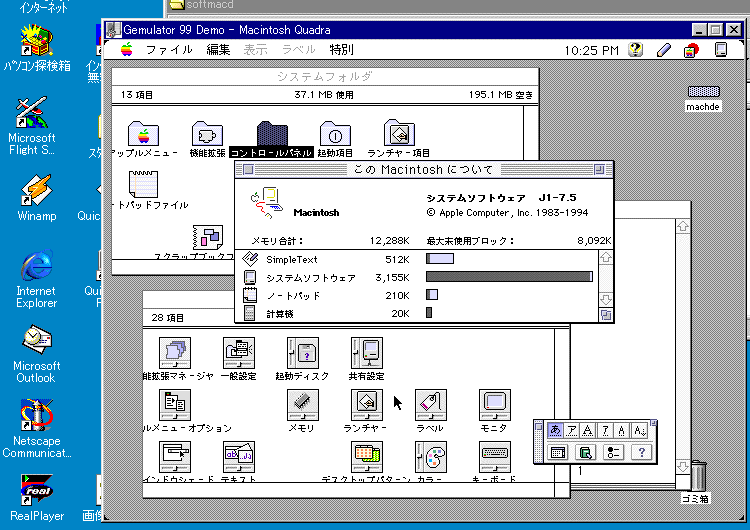Click scroll up arrow of the right background window
750x530 pixels.
[683, 226]
